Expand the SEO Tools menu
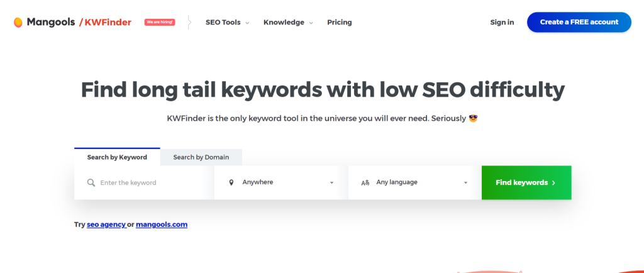Image resolution: width=644 pixels, height=273 pixels. 227,22
